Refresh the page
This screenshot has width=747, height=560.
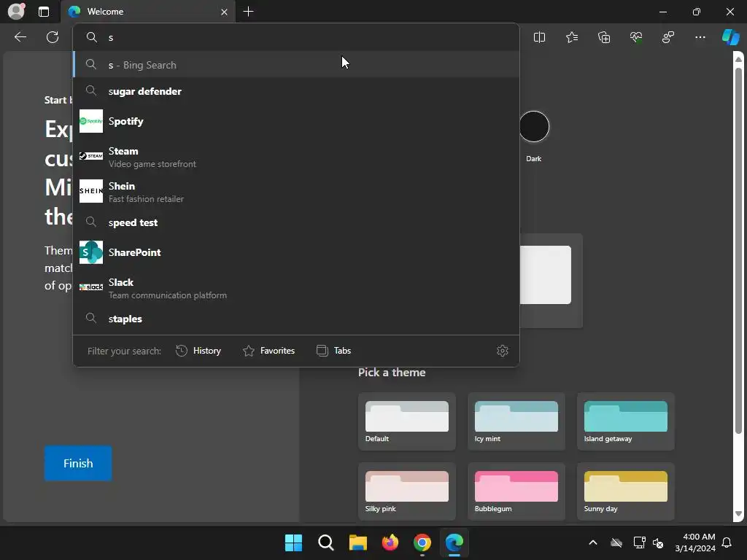53,37
